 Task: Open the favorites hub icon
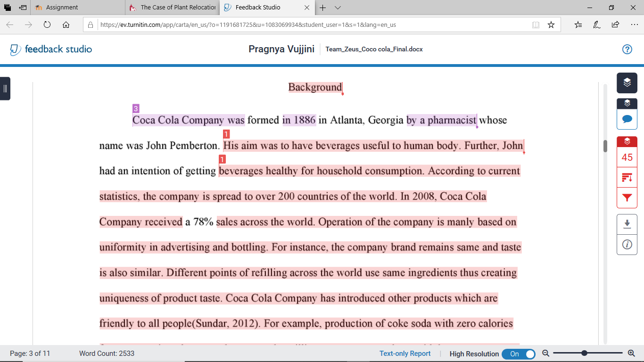pos(578,25)
